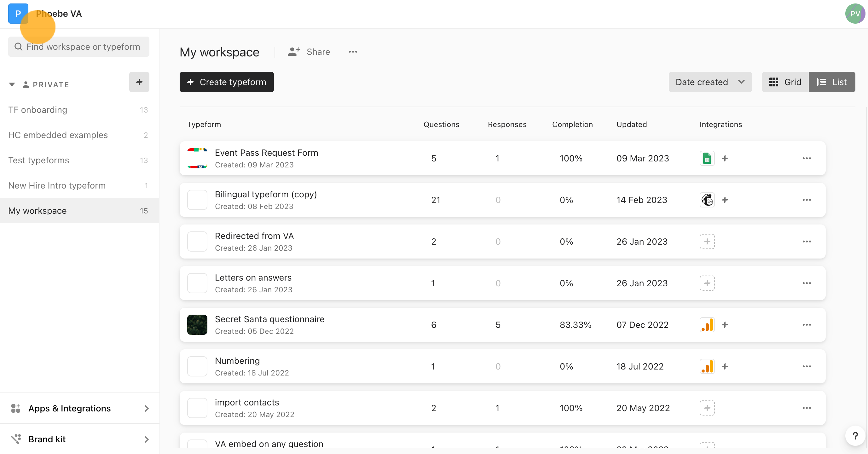The width and height of the screenshot is (868, 454).
Task: Open options menu for import contacts
Action: coord(806,408)
